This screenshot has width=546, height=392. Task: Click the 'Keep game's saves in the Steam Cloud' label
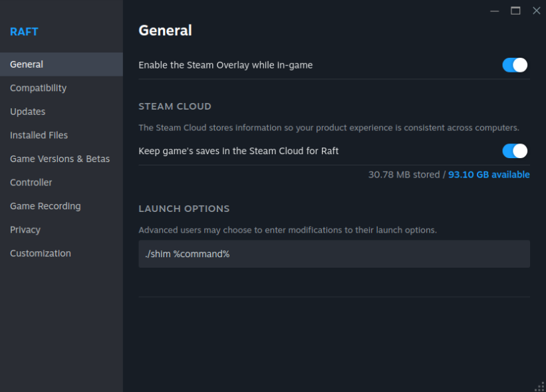pyautogui.click(x=238, y=151)
